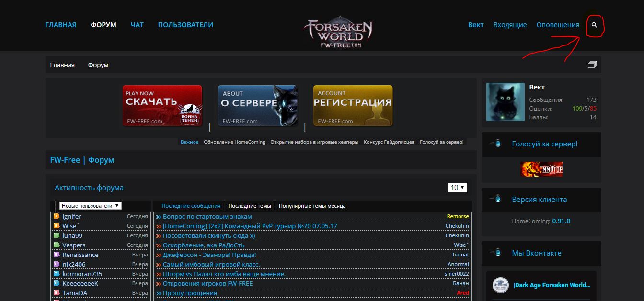Click the orb icon beside Версия клиента
This screenshot has width=644, height=301.
[496, 199]
